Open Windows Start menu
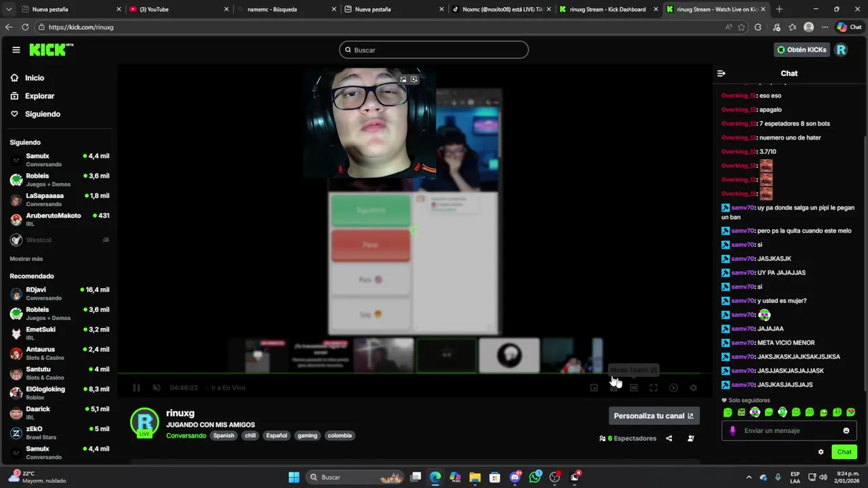 point(294,477)
